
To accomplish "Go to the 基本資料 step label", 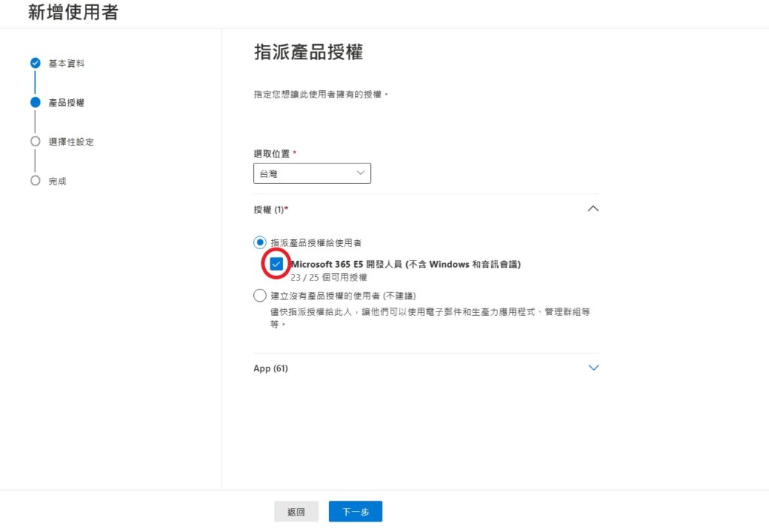I will tap(66, 64).
